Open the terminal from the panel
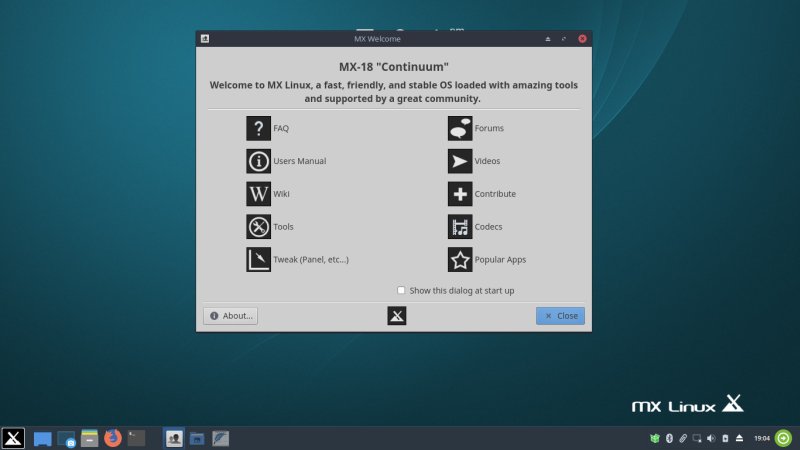This screenshot has height=450, width=800. pos(136,438)
